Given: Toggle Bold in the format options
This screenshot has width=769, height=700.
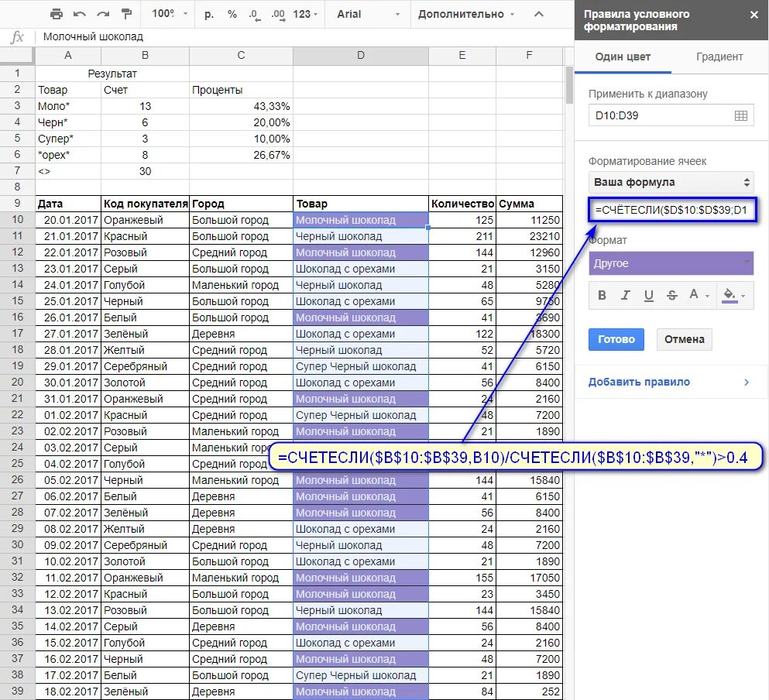Looking at the screenshot, I should pyautogui.click(x=602, y=295).
